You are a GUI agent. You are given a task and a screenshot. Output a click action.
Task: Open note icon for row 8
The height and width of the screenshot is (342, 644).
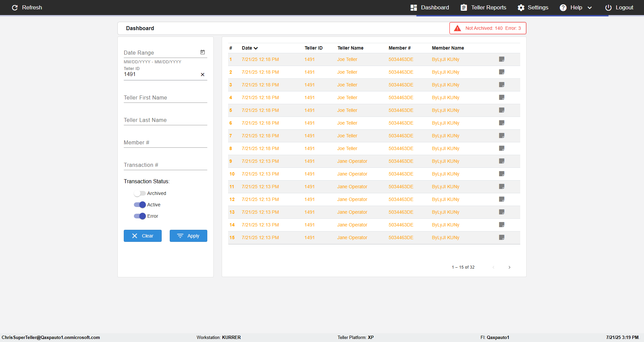point(502,148)
